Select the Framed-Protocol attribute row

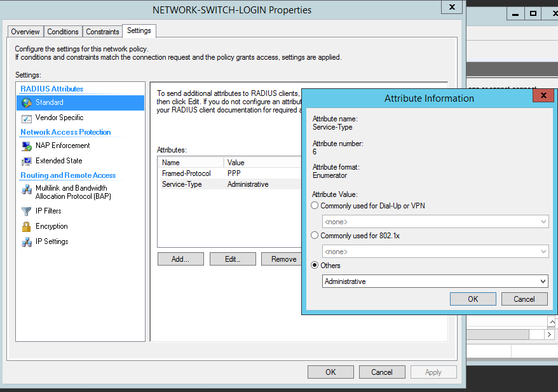(230, 173)
